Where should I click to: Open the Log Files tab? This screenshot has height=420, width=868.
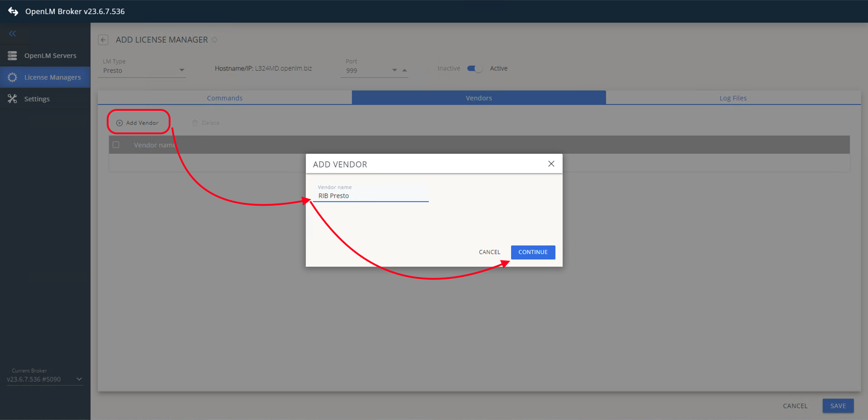tap(733, 98)
